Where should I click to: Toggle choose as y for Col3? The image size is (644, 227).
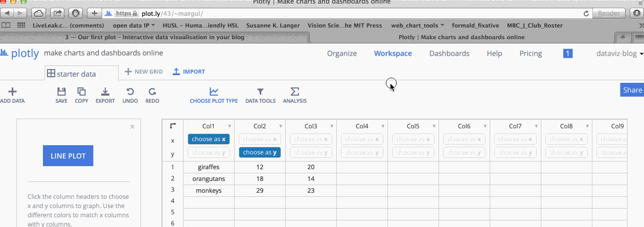coord(311,152)
